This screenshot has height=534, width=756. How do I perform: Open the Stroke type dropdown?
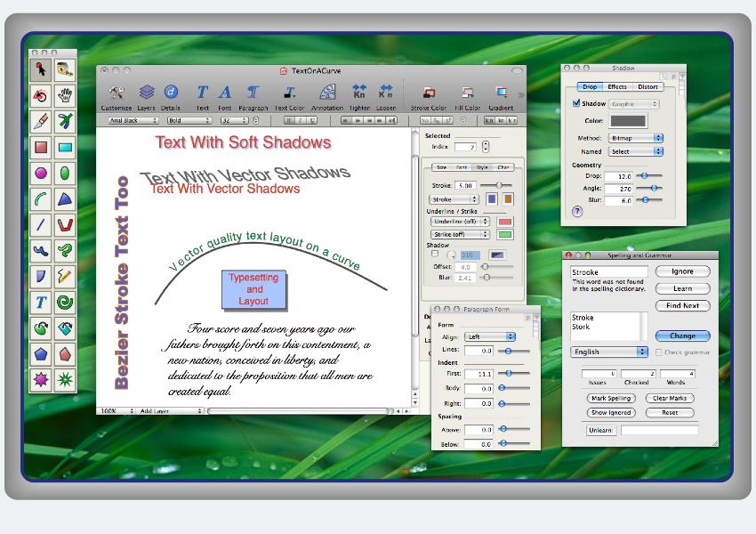tap(454, 199)
